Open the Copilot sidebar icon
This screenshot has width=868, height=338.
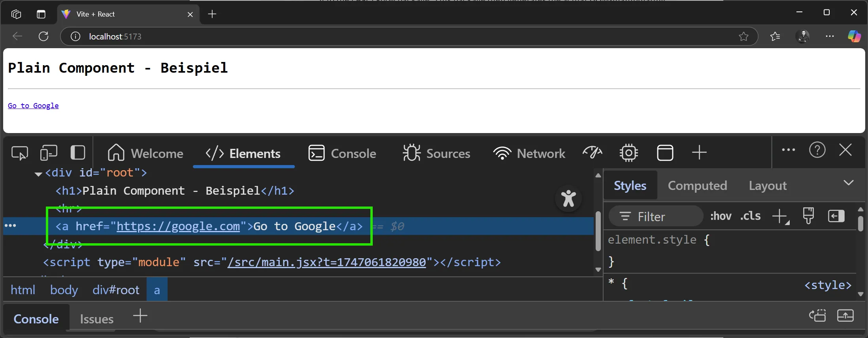coord(854,36)
